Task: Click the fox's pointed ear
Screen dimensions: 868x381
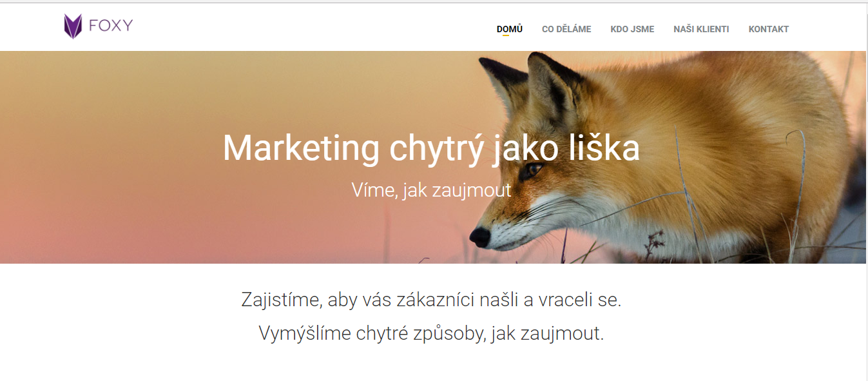Action: coord(552,84)
